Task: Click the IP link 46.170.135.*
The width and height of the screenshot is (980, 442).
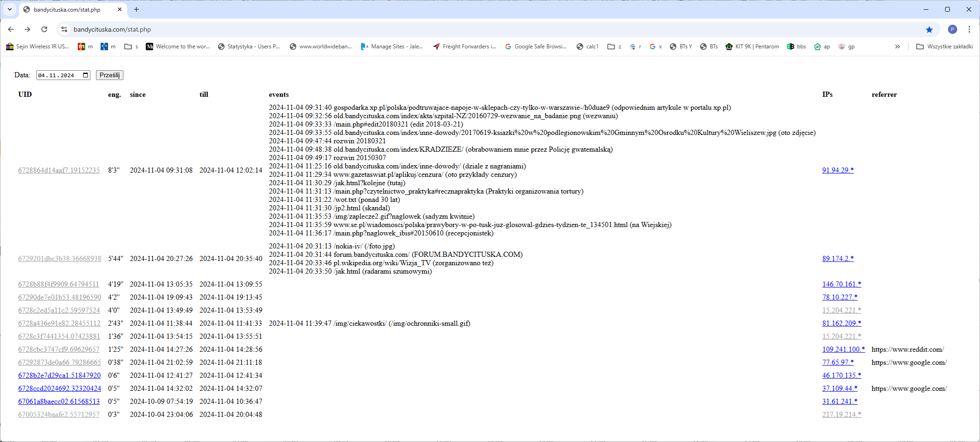Action: (x=842, y=375)
